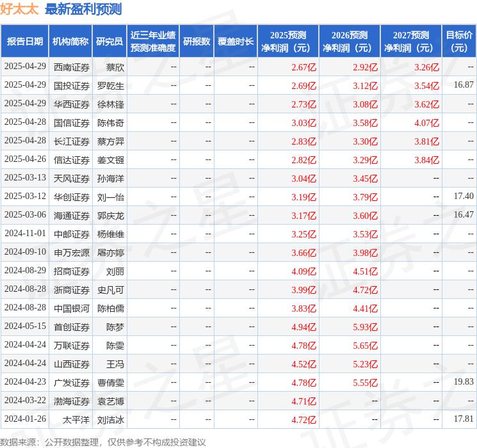Click the 数据来源 footnote text
Image resolution: width=477 pixels, height=448 pixels.
point(102,442)
